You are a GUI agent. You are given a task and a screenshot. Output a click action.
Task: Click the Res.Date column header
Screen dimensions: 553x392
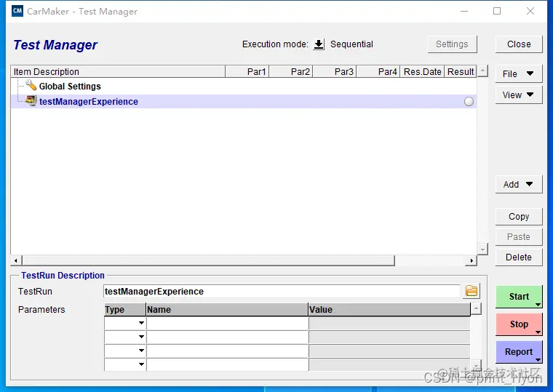click(423, 71)
